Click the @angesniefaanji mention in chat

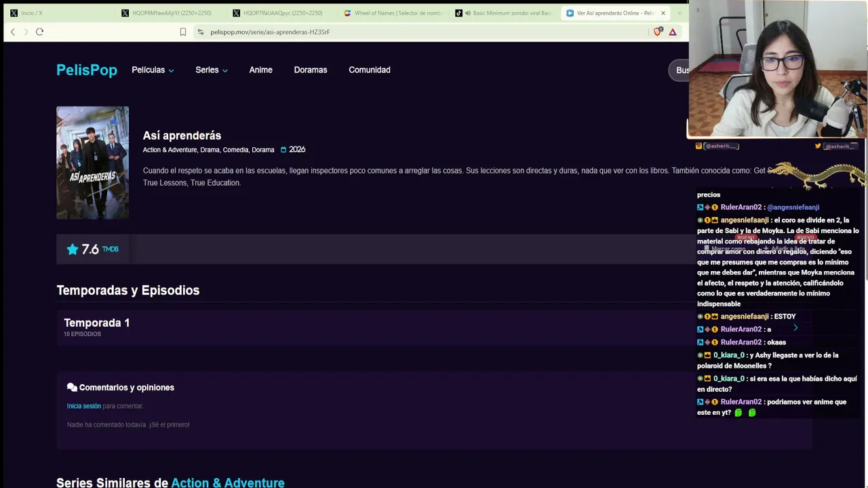(x=793, y=207)
